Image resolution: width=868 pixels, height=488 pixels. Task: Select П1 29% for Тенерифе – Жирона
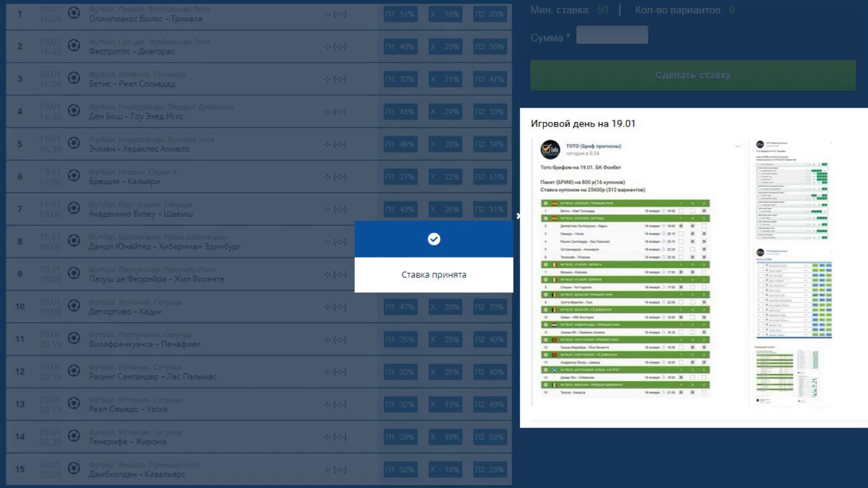400,437
